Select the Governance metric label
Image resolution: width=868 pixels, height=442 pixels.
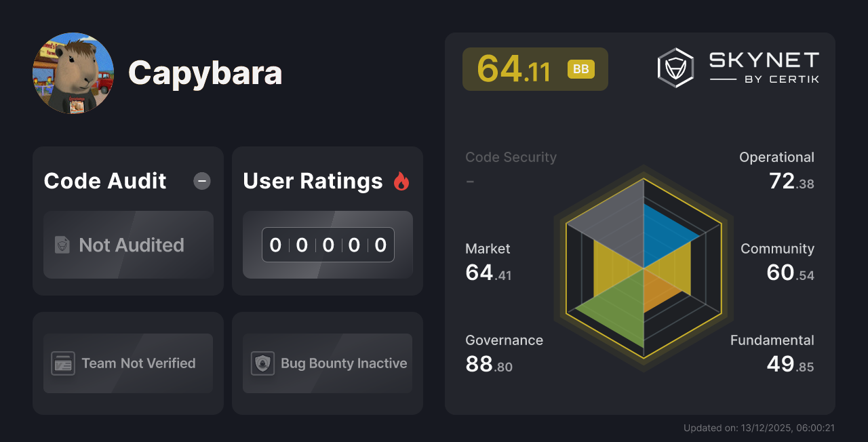pyautogui.click(x=504, y=340)
